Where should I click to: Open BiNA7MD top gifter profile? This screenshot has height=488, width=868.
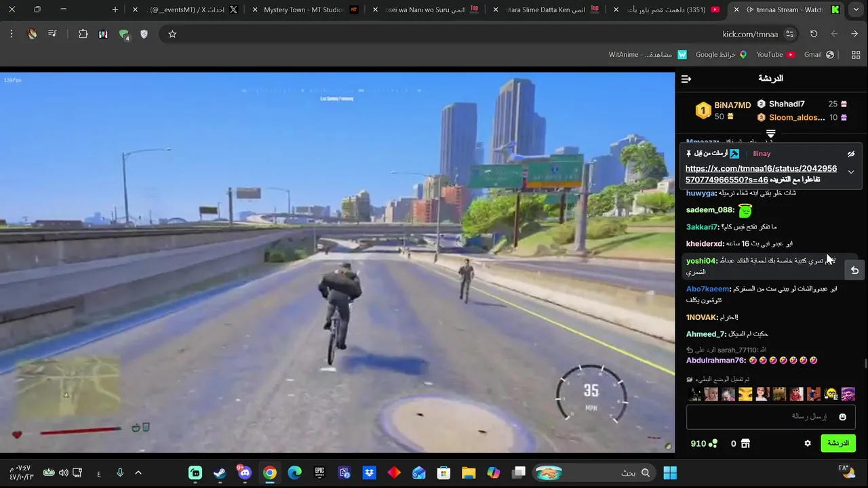pos(732,105)
